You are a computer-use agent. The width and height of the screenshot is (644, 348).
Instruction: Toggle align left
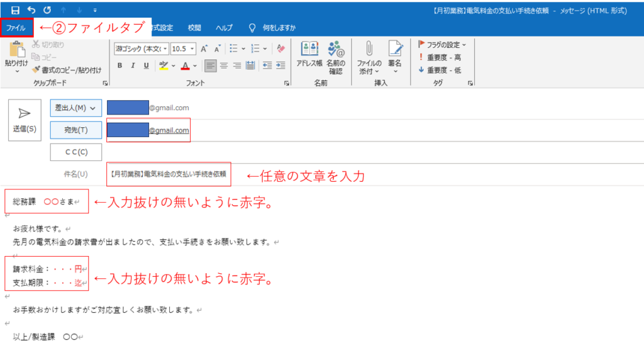(210, 65)
